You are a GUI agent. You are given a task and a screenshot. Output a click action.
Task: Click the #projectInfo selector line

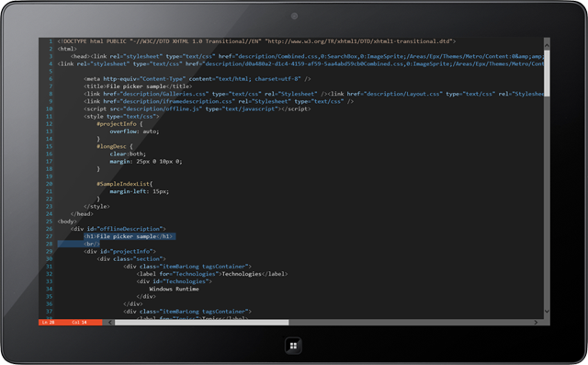119,124
